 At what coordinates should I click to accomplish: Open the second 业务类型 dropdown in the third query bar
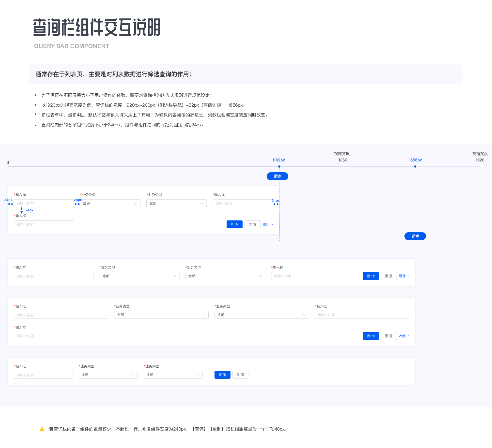coord(262,315)
